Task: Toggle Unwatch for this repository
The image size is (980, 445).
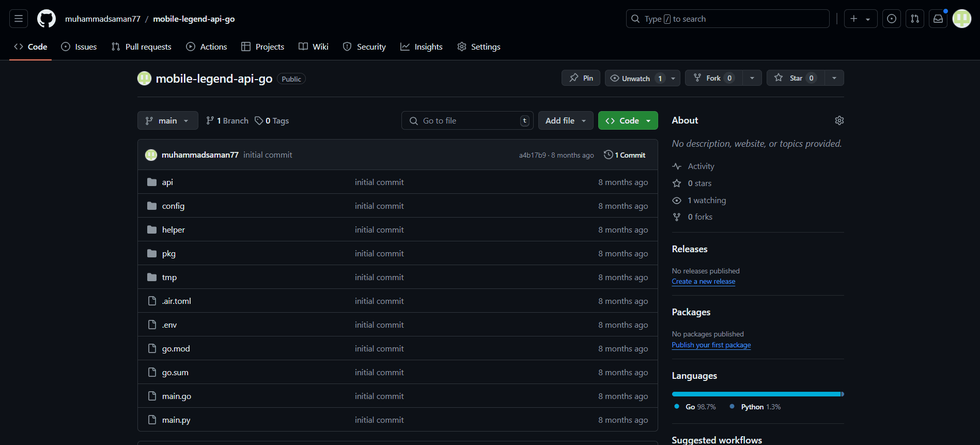Action: (x=635, y=78)
